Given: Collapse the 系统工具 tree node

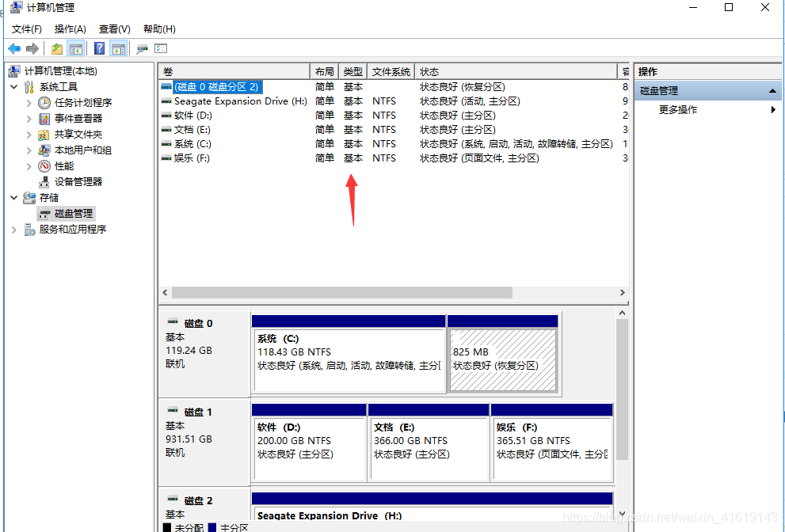Looking at the screenshot, I should tap(14, 87).
